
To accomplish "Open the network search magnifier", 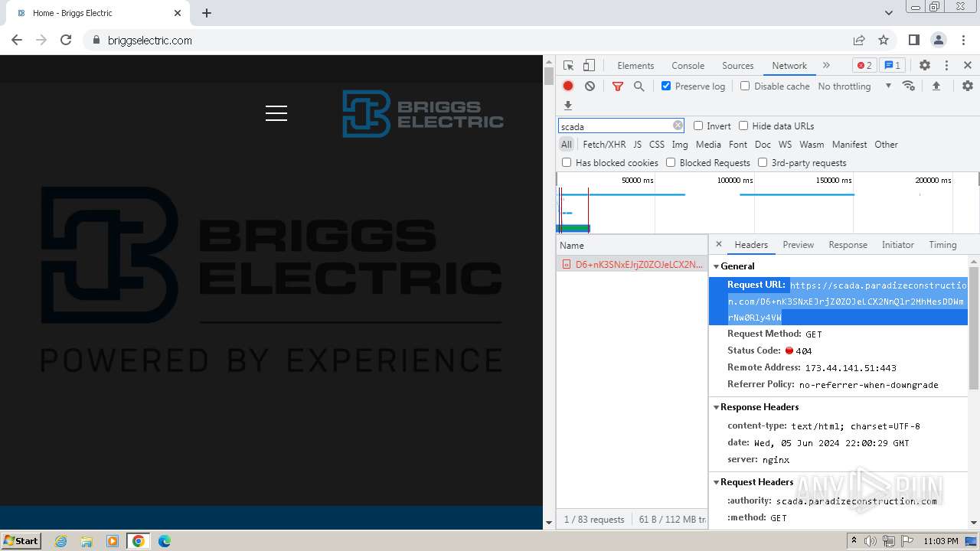I will tap(639, 86).
